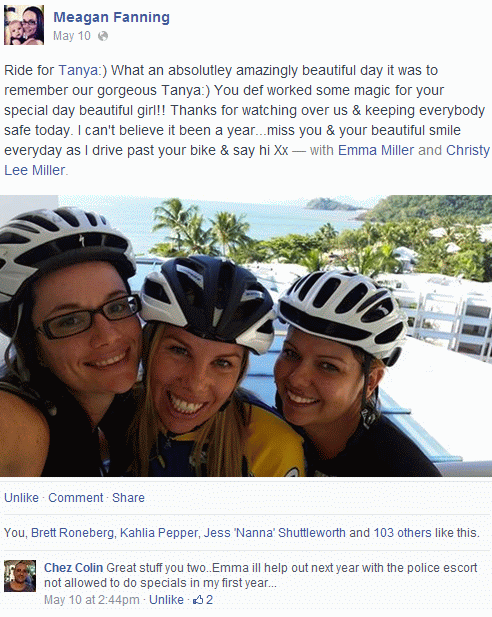
Task: Click the May 10 post timestamp
Action: tap(72, 36)
